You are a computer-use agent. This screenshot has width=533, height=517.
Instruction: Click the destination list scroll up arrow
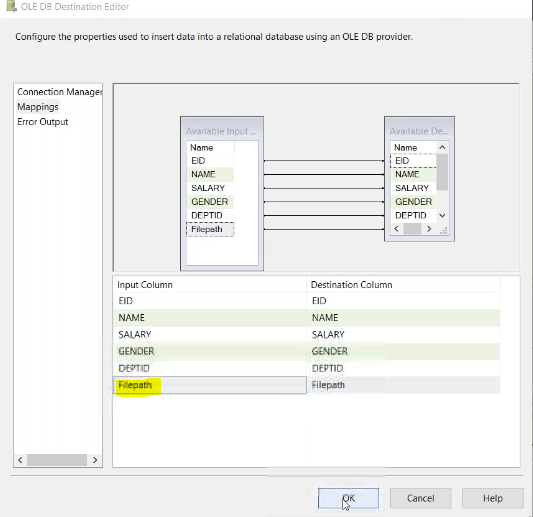(x=442, y=148)
